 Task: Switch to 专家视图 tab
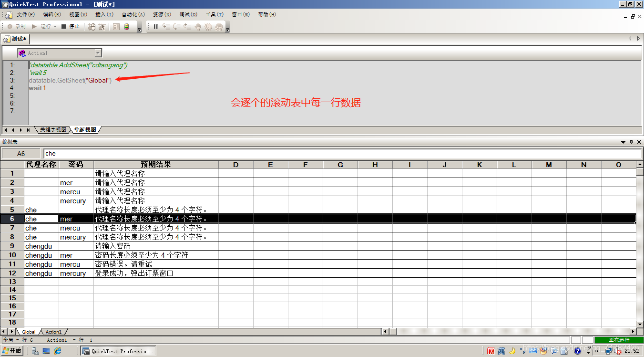click(x=85, y=130)
